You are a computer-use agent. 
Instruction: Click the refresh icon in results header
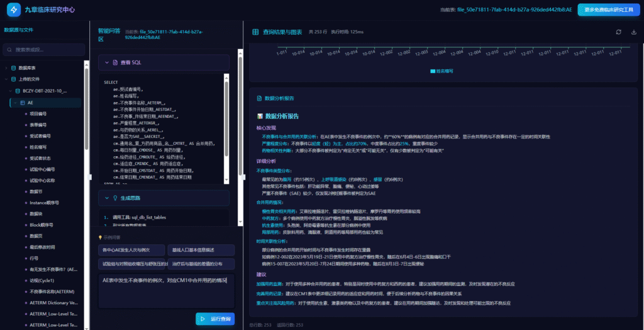[x=619, y=31]
